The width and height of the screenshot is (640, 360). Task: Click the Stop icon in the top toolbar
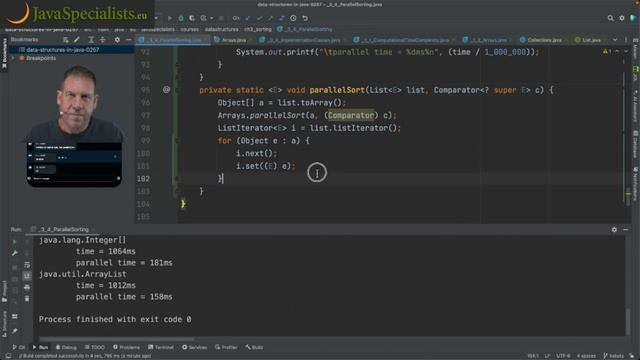[221, 18]
